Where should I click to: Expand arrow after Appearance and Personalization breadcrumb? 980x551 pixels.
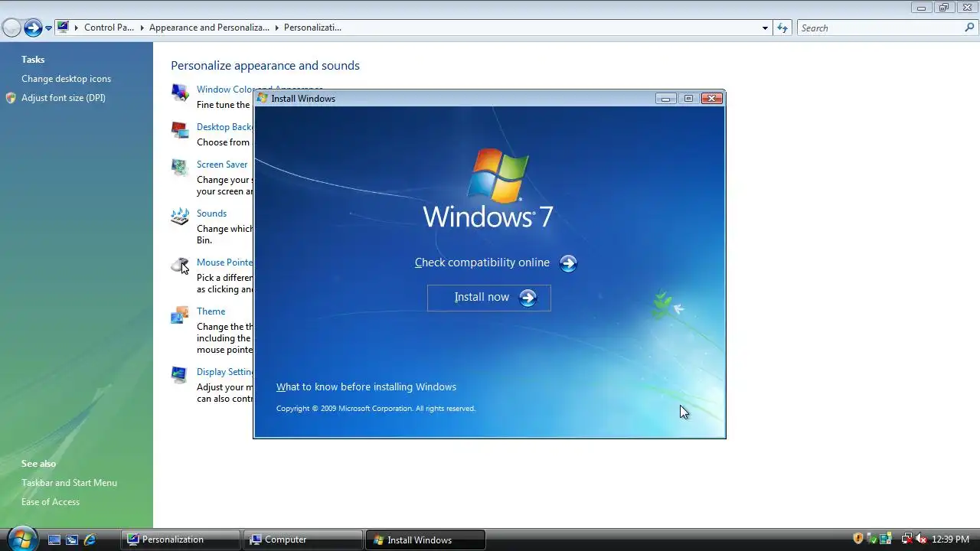tap(276, 28)
